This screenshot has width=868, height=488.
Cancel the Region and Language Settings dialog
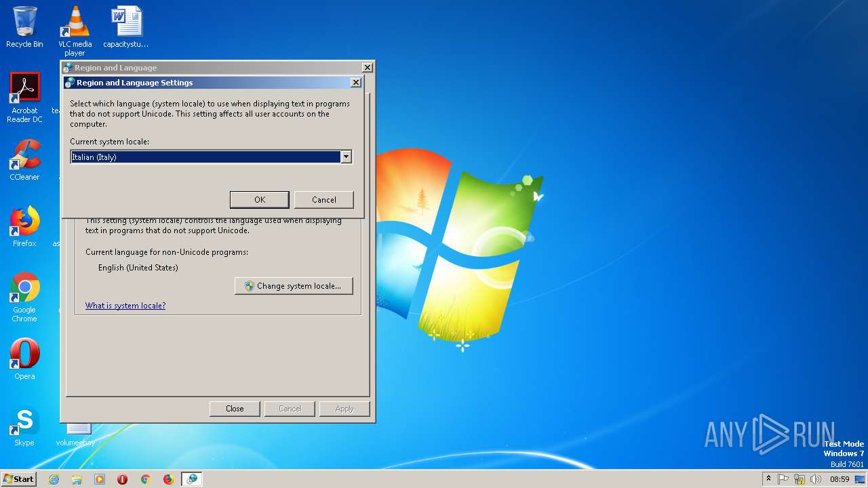point(323,199)
